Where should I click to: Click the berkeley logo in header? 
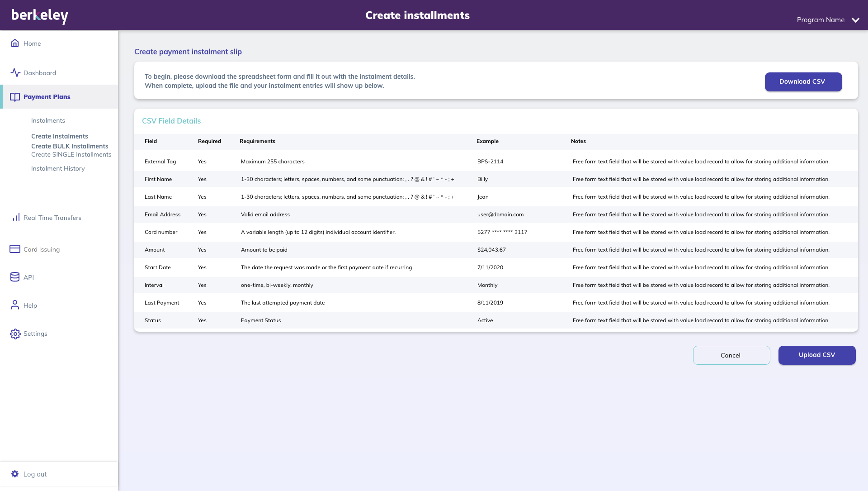tap(40, 15)
